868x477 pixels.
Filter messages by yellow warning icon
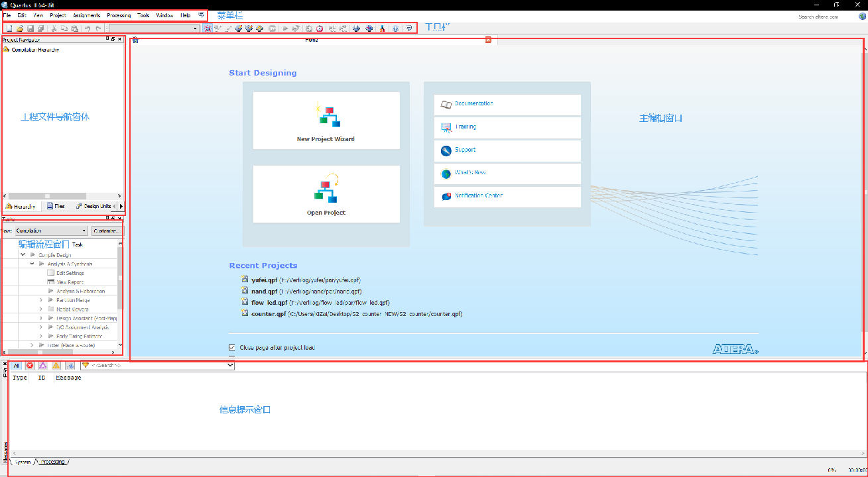56,366
